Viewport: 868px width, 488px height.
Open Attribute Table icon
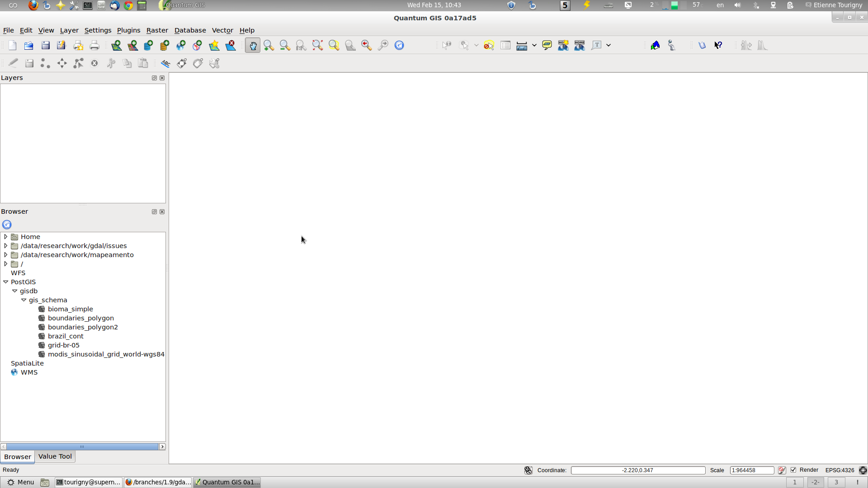[505, 45]
